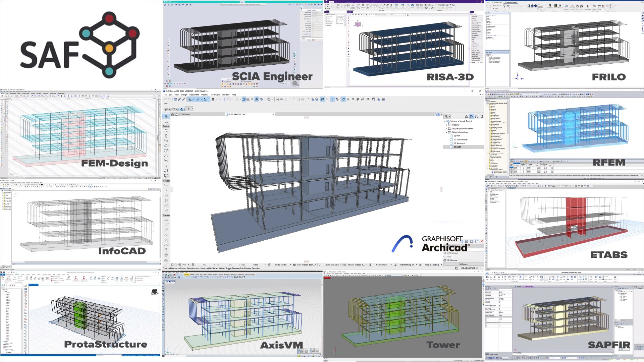Select the Wall tool under Design
This screenshot has width=644, height=362.
(x=166, y=131)
